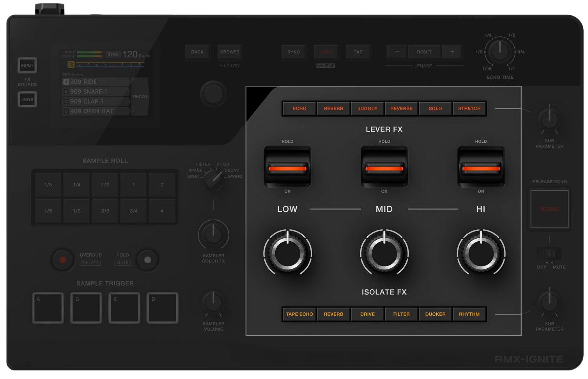Click the HI isolate FX knob
This screenshot has height=379, width=588.
[x=481, y=253]
